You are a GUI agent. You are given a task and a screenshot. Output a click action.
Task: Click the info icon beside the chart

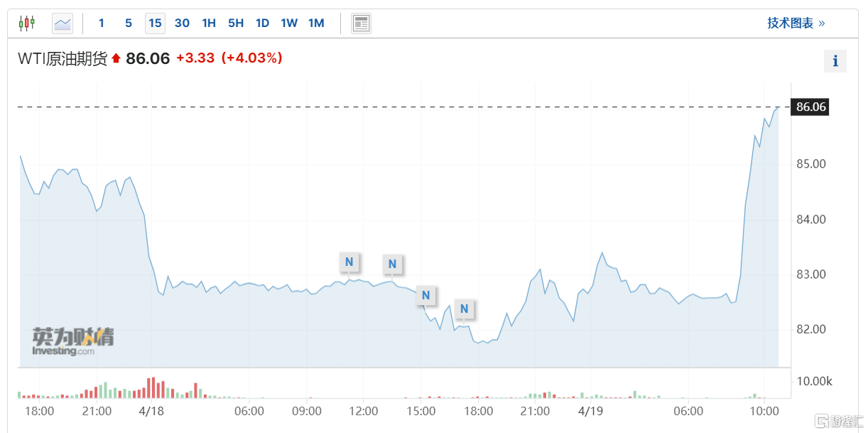click(835, 61)
